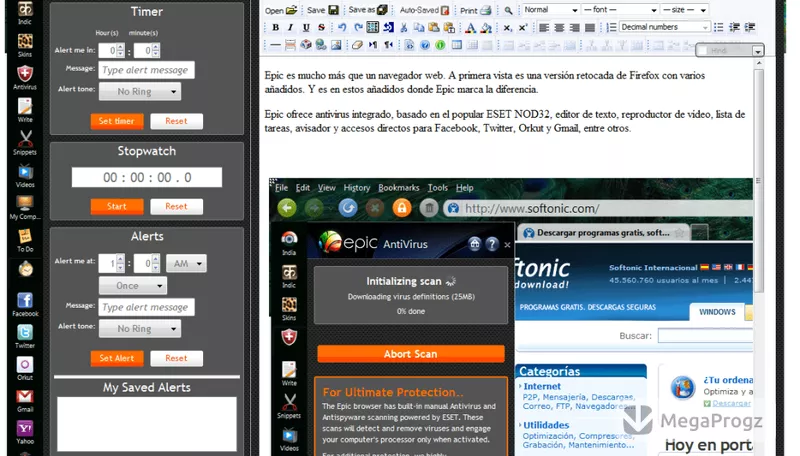Toggle underline formatting

click(x=306, y=28)
